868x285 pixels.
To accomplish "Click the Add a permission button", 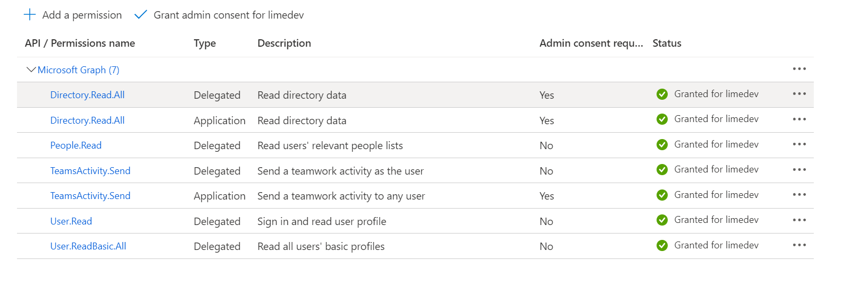I will 82,15.
